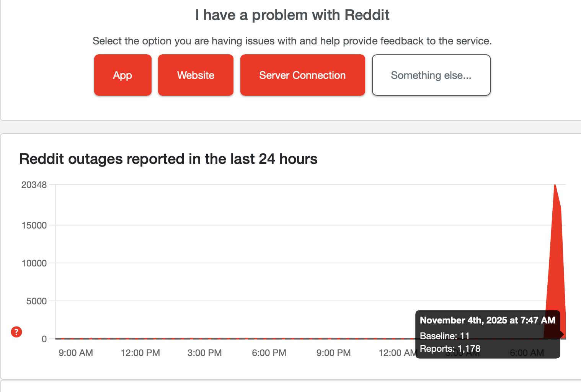Click the 5000 value on the y-axis

36,301
